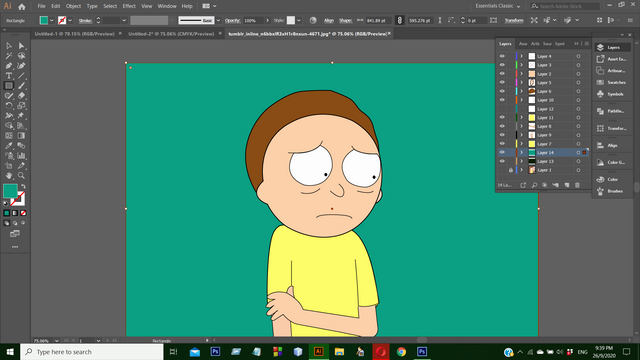
Task: Open the stroke weight dropdown
Action: tap(124, 20)
